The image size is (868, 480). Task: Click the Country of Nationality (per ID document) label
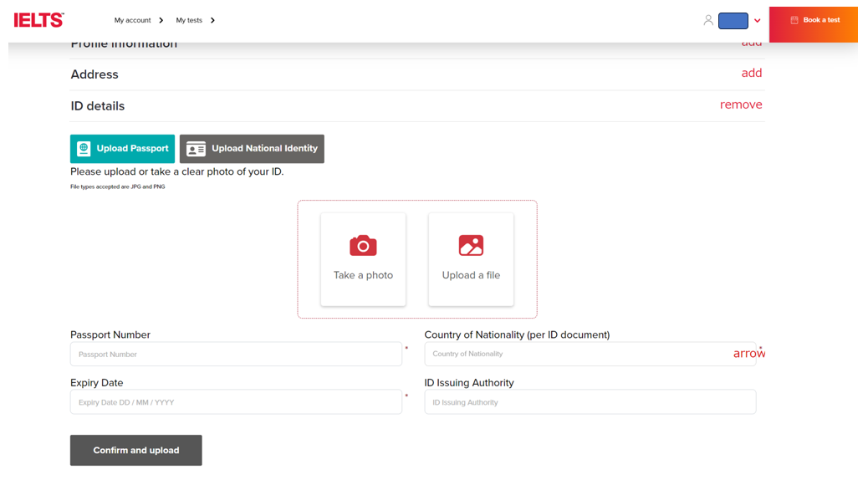pyautogui.click(x=517, y=335)
